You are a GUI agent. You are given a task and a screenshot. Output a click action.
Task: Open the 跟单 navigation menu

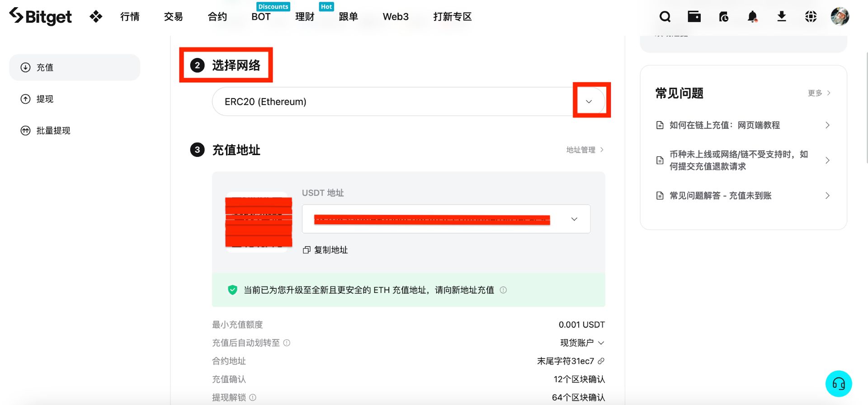[x=349, y=17]
